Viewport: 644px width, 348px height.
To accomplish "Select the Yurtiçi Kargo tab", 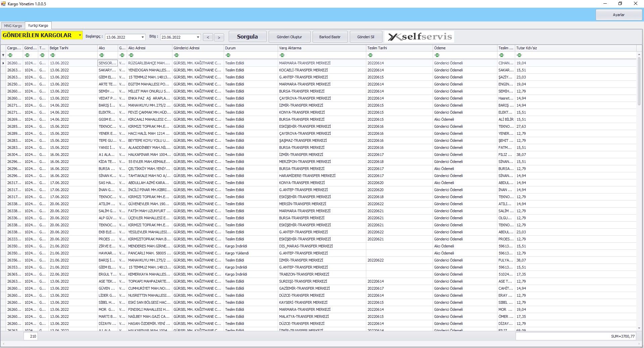I will tap(38, 25).
